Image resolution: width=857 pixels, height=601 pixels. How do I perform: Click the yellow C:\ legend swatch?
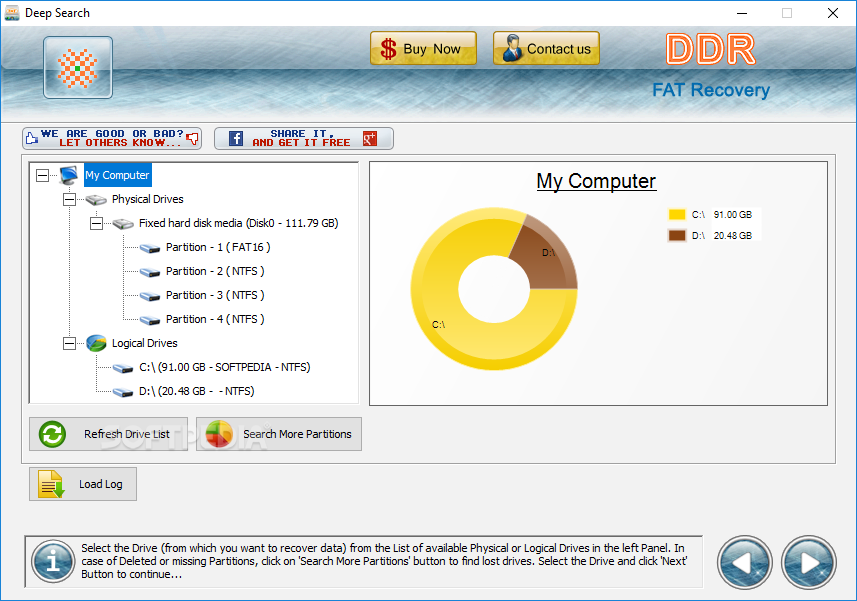pyautogui.click(x=677, y=215)
